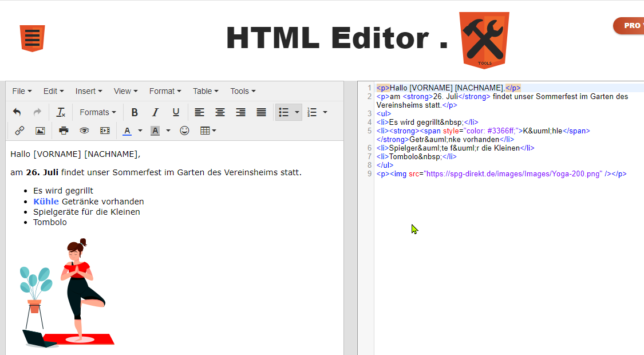The image size is (644, 355).
Task: Expand the bullet list style arrow
Action: coord(297,112)
